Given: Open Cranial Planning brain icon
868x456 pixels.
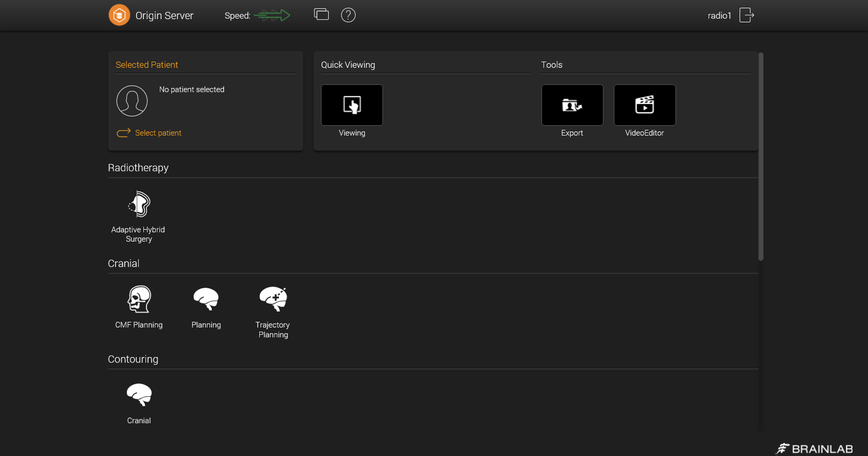Looking at the screenshot, I should coord(206,299).
